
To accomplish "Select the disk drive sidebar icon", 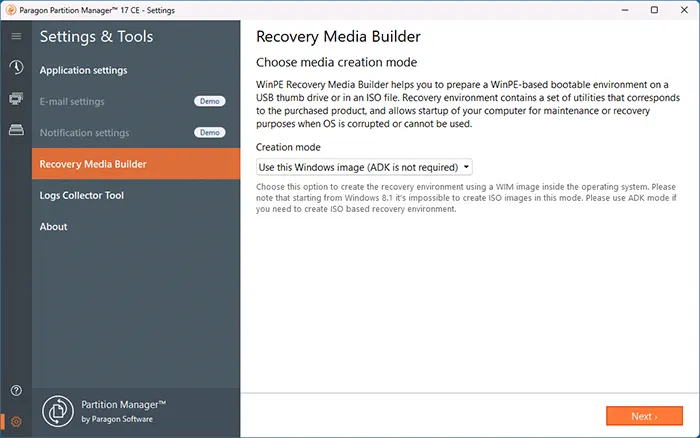I will pos(16,130).
